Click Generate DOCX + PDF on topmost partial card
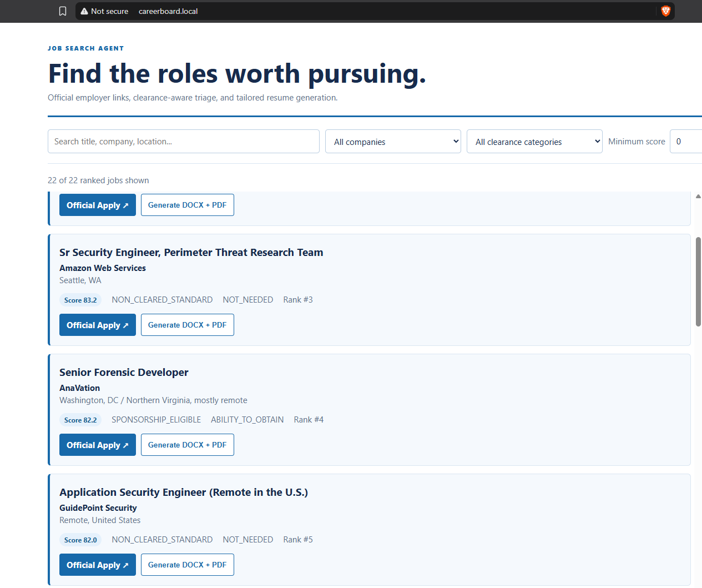This screenshot has width=702, height=588. [x=188, y=205]
